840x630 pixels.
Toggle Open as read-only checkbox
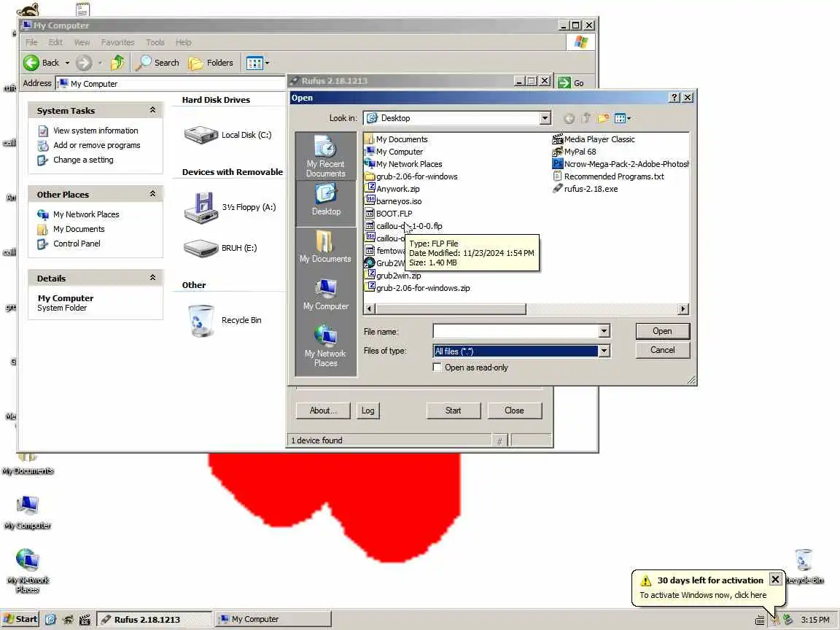(x=437, y=367)
